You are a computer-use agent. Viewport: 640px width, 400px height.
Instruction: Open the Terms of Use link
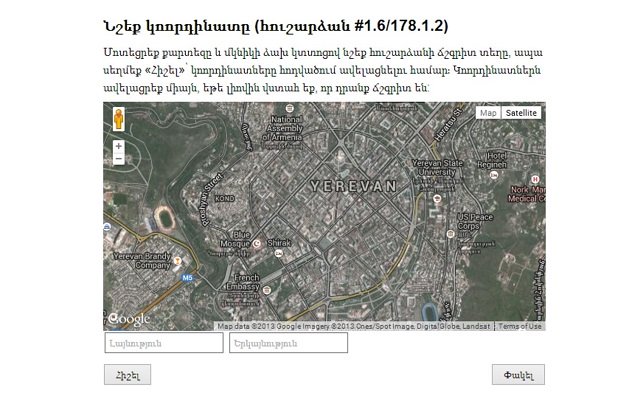(x=520, y=326)
